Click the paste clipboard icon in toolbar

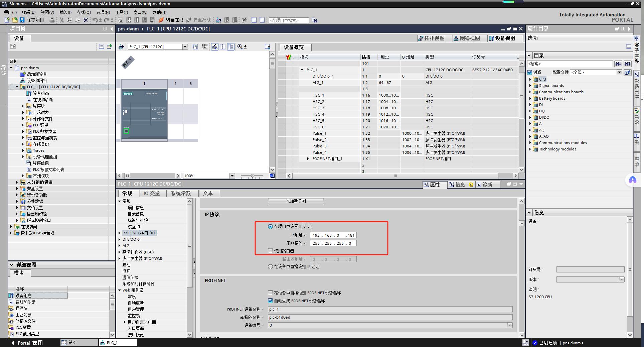[x=77, y=20]
